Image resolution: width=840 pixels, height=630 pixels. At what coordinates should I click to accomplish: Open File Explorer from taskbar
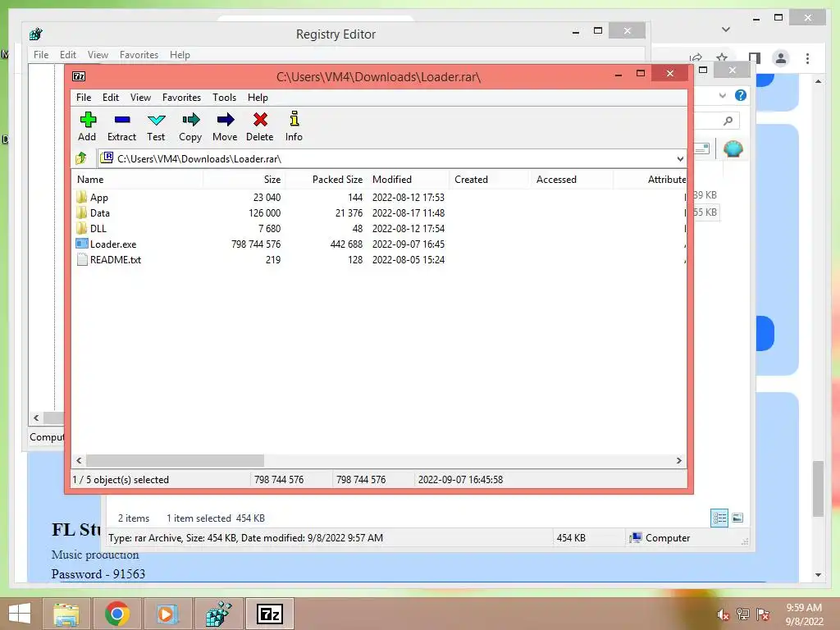66,614
